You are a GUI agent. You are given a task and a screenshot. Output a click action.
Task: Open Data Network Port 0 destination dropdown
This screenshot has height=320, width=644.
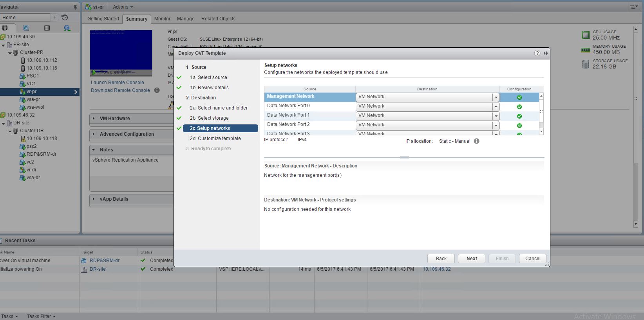click(x=496, y=106)
